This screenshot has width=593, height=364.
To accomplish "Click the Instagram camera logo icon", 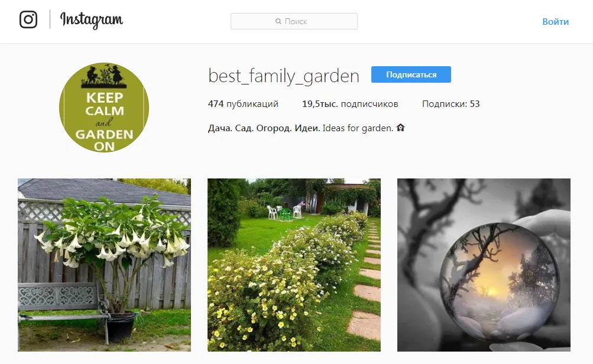I will [x=28, y=19].
